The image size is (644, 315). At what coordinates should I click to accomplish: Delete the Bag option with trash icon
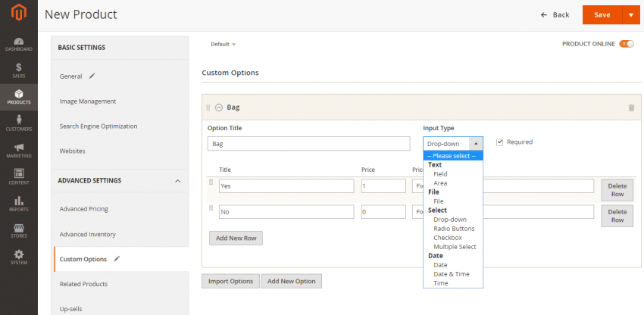(x=631, y=108)
